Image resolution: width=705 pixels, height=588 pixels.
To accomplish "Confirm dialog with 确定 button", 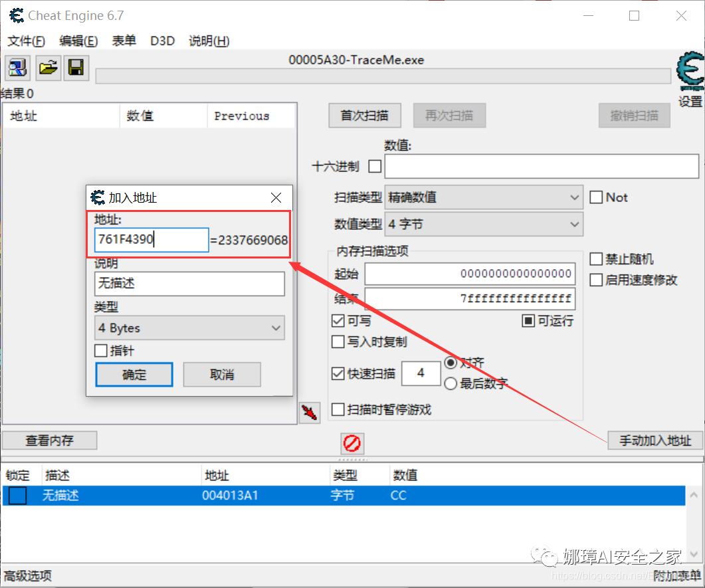I will pyautogui.click(x=134, y=375).
